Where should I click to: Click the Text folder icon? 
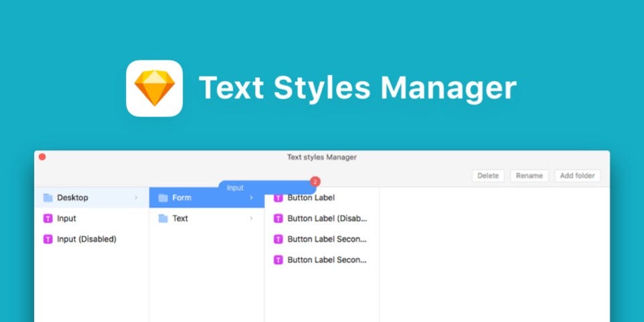[163, 219]
